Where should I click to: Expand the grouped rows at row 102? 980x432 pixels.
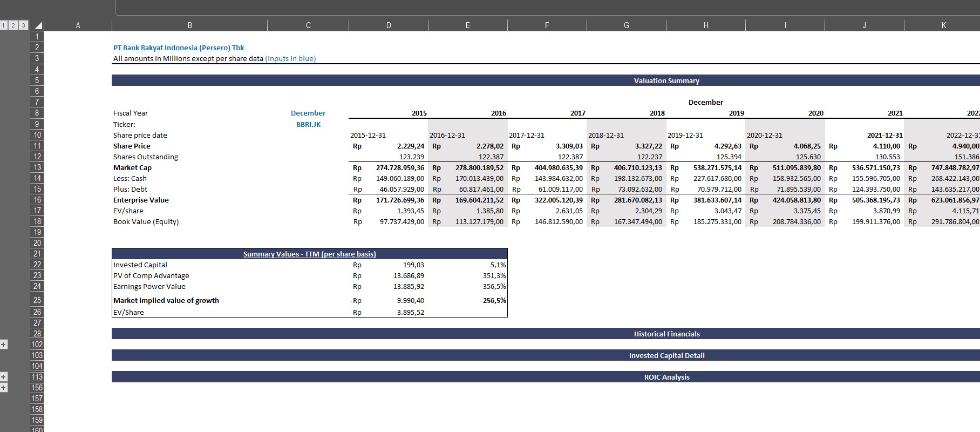pos(4,345)
